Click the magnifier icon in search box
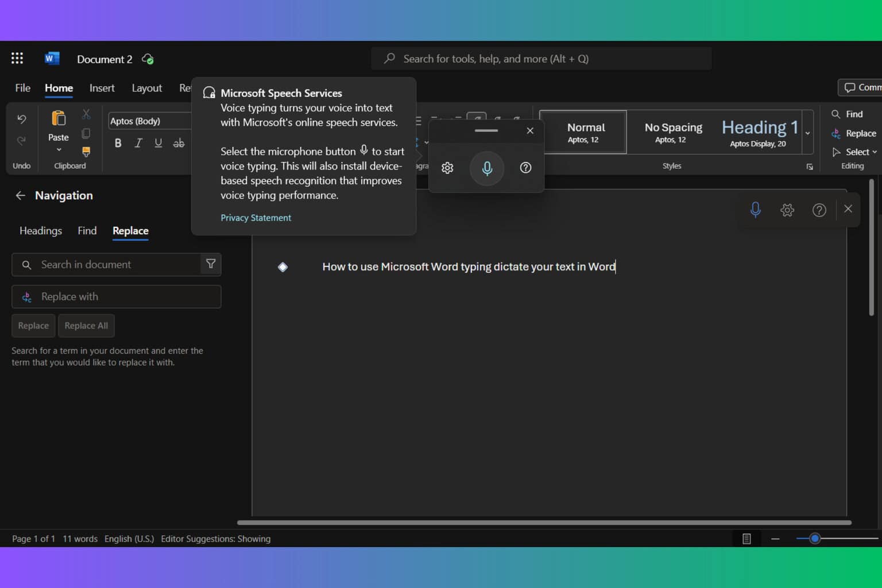Screen dimensions: 882x588 click(26, 265)
